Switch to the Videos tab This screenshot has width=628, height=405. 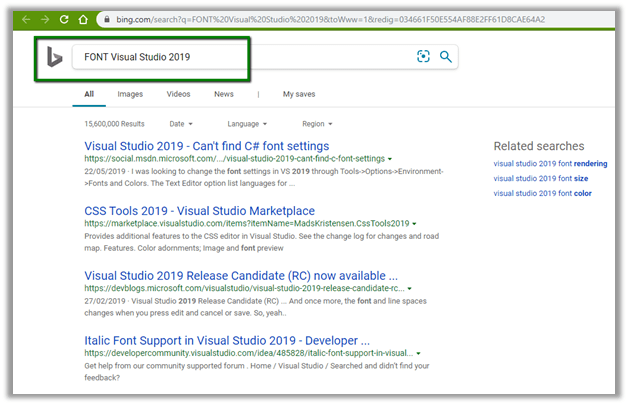click(178, 94)
